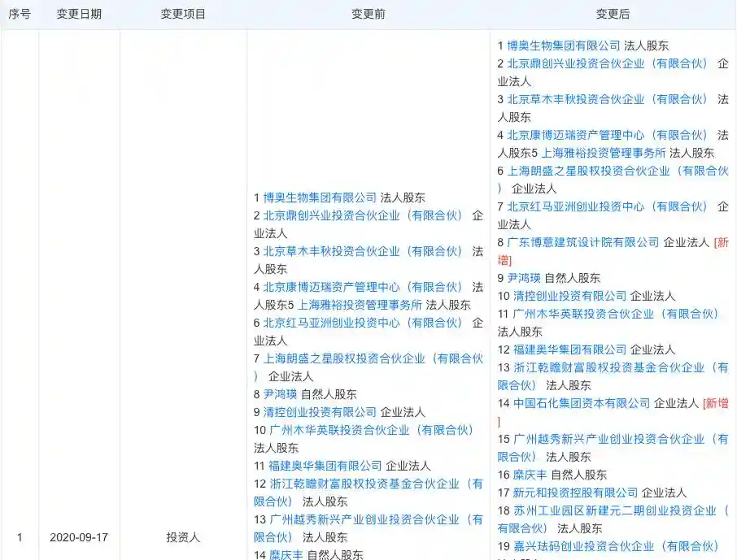Click 福建奥华集团有限公司 in 变更前 column
The width and height of the screenshot is (737, 560).
(x=325, y=466)
